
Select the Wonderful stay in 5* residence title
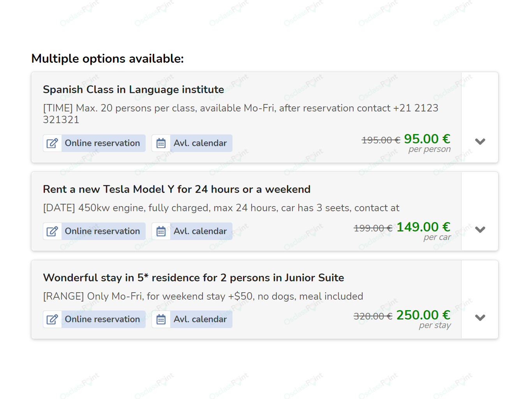194,278
